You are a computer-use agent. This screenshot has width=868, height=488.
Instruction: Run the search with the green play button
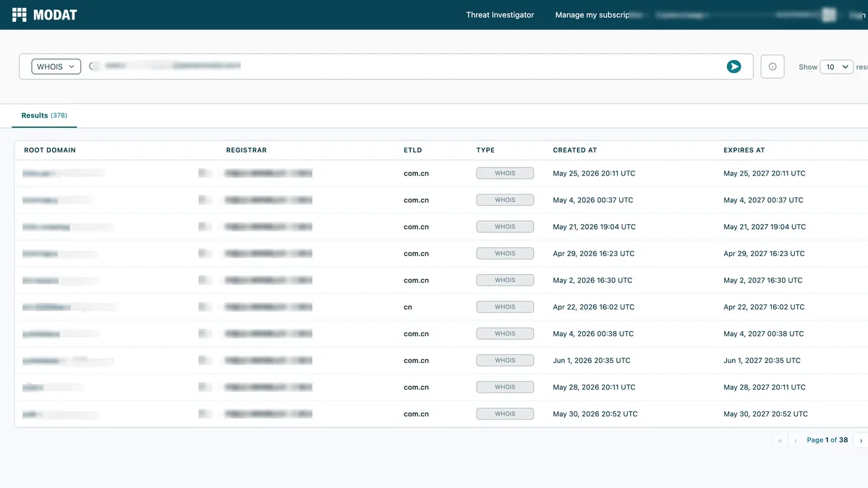[733, 67]
